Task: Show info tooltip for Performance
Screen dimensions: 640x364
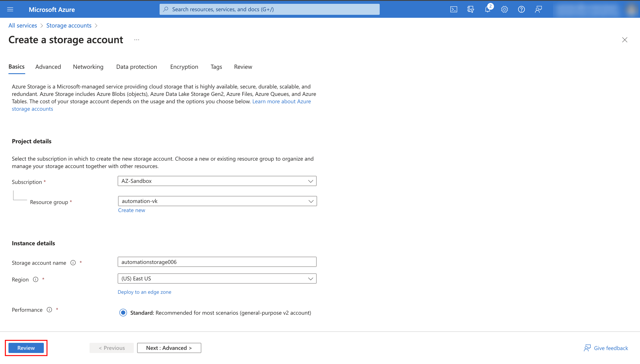Action: (49, 310)
